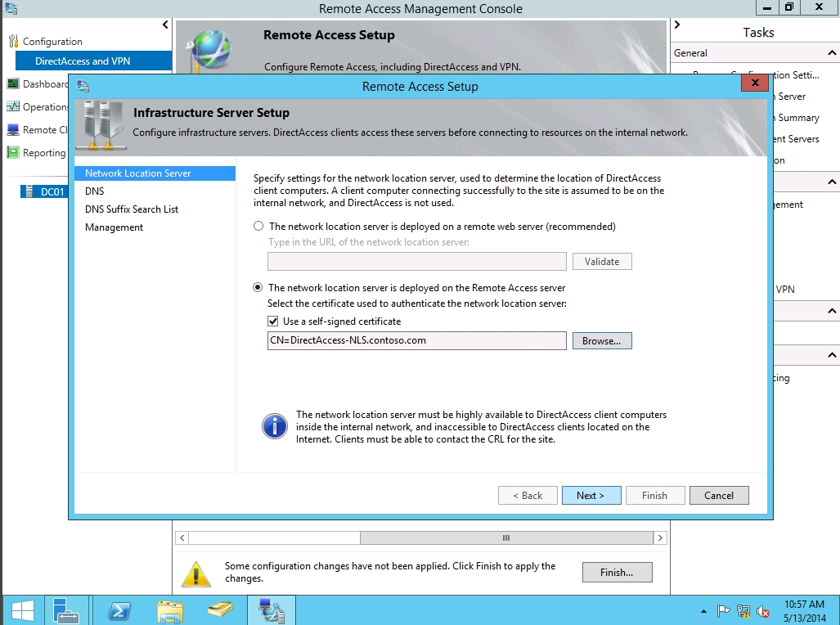Click the DC01 server icon

click(28, 191)
